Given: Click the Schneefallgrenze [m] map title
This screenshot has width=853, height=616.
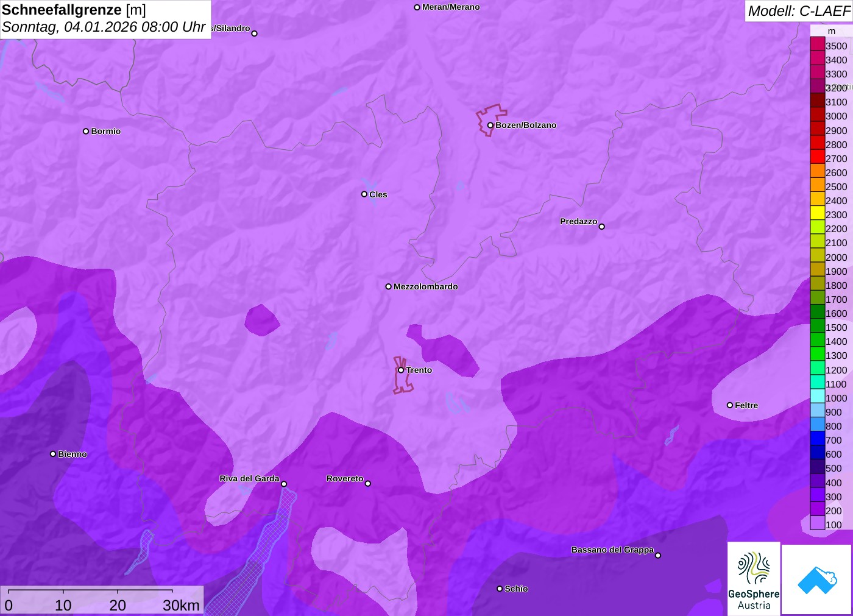Looking at the screenshot, I should pos(74,10).
